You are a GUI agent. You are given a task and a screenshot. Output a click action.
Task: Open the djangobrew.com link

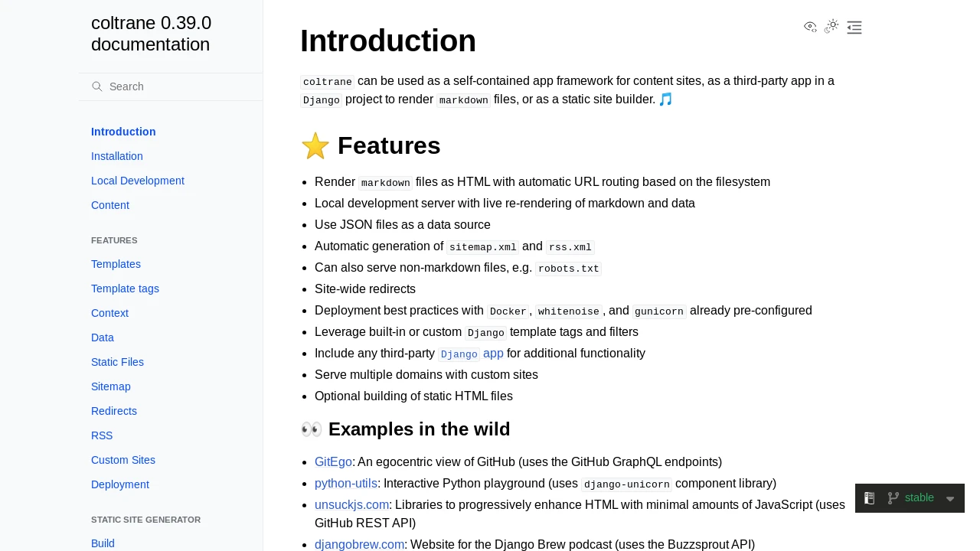pyautogui.click(x=360, y=545)
